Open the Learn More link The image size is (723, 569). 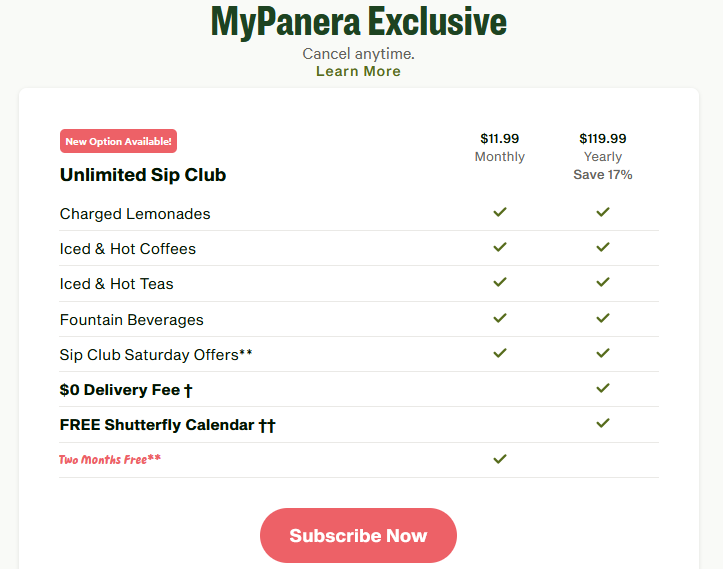click(358, 71)
